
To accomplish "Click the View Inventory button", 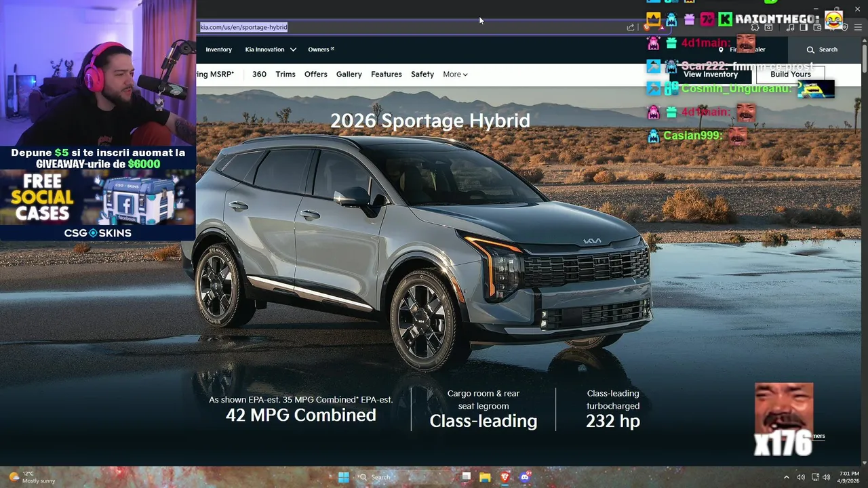I will click(711, 75).
